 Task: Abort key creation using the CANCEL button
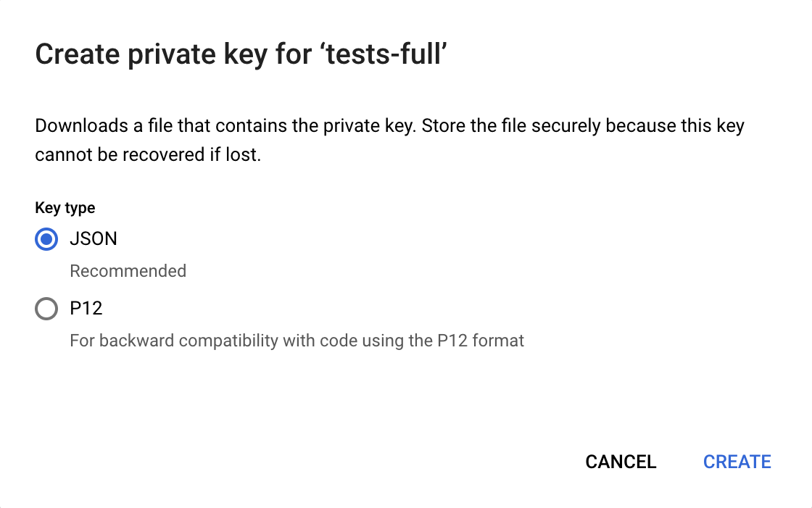pos(621,462)
